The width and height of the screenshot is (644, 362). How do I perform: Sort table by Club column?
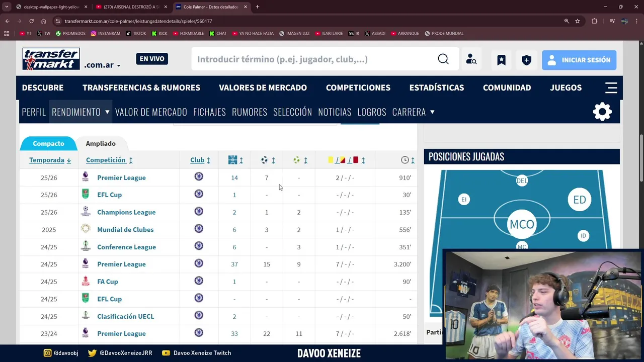[x=200, y=160]
